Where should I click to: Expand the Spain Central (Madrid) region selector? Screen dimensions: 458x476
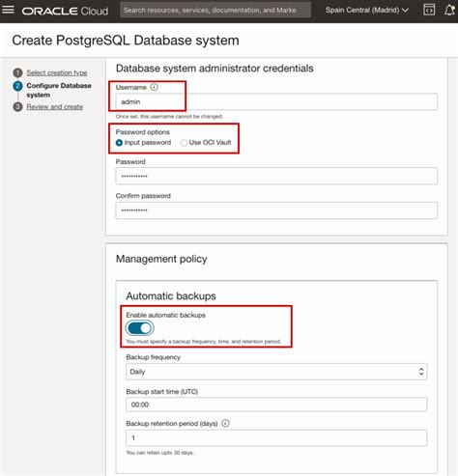point(367,10)
